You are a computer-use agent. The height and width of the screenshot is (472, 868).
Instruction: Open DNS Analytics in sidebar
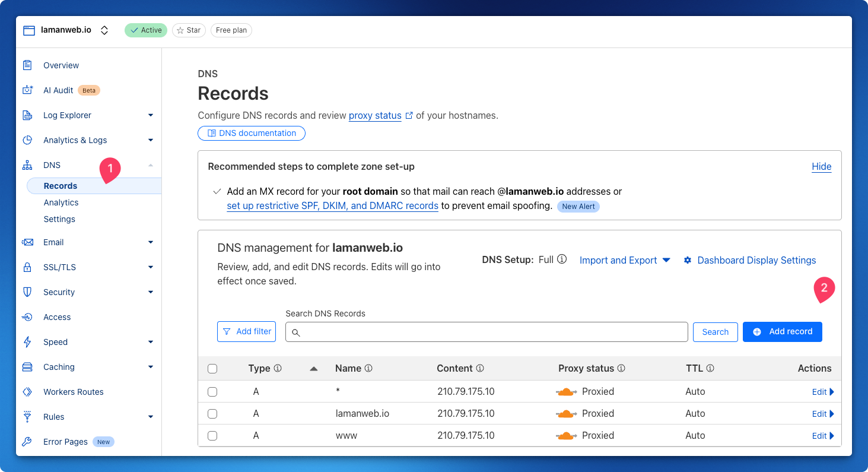pos(61,202)
